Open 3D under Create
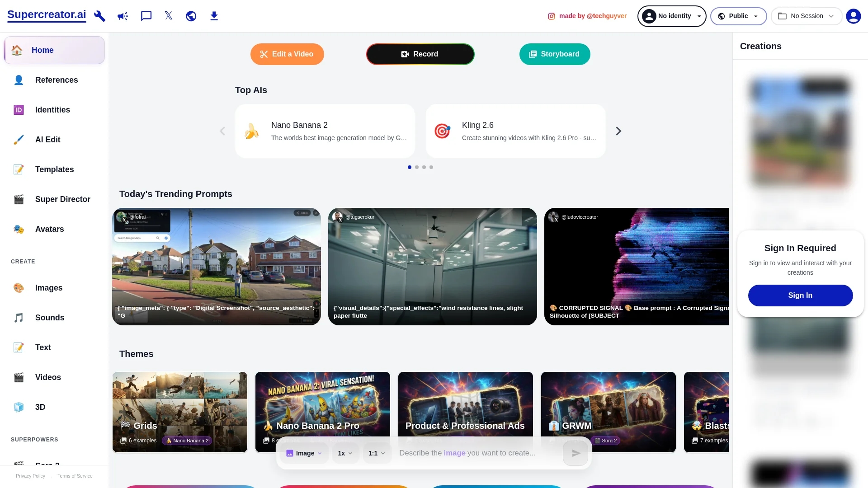The width and height of the screenshot is (868, 488). point(54,407)
